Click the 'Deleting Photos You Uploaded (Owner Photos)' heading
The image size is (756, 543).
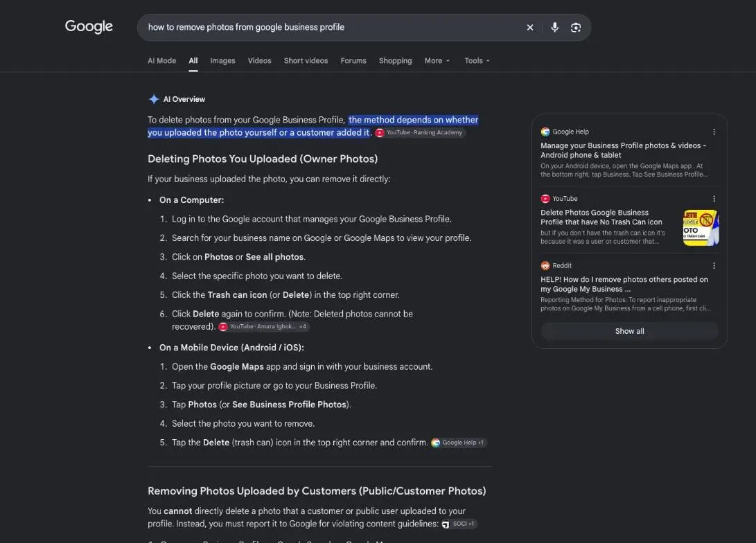(263, 159)
